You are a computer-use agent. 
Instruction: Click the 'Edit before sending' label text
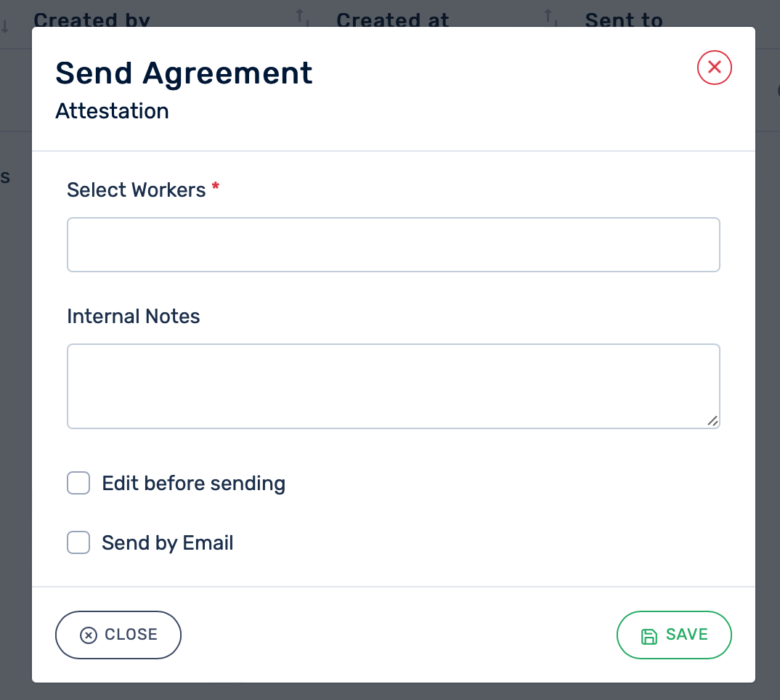click(x=193, y=484)
